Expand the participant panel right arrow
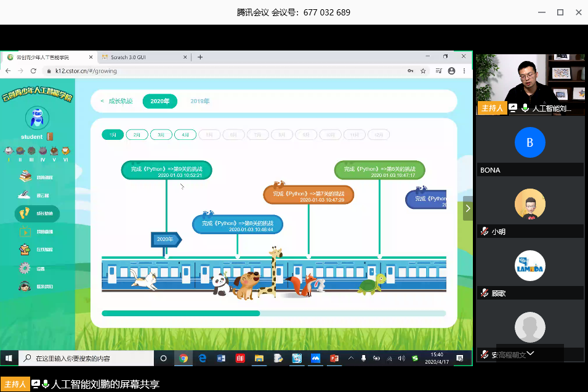The height and width of the screenshot is (392, 588). 468,208
